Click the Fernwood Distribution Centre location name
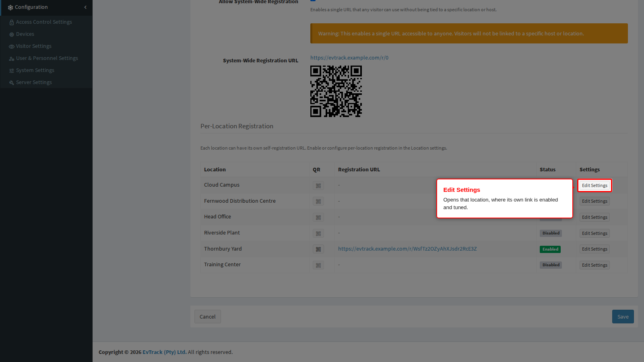644x362 pixels. [x=240, y=201]
